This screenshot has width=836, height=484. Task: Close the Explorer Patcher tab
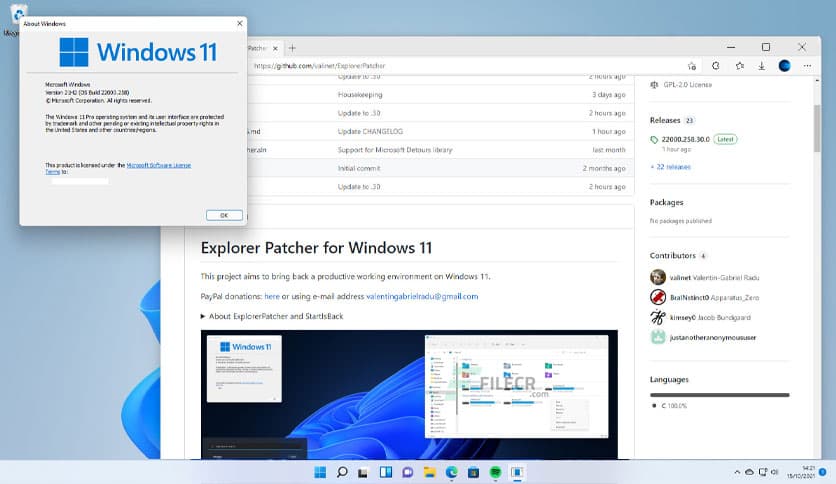pyautogui.click(x=275, y=49)
